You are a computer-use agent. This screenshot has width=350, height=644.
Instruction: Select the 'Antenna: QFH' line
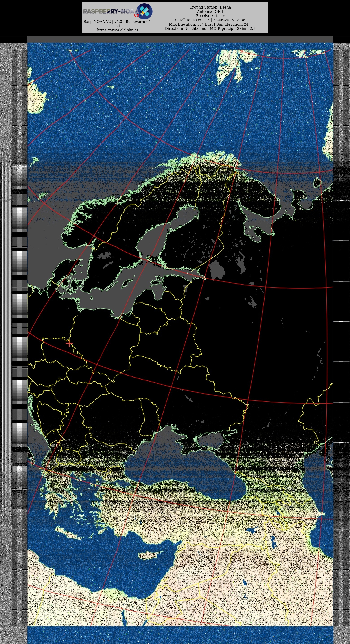point(210,11)
